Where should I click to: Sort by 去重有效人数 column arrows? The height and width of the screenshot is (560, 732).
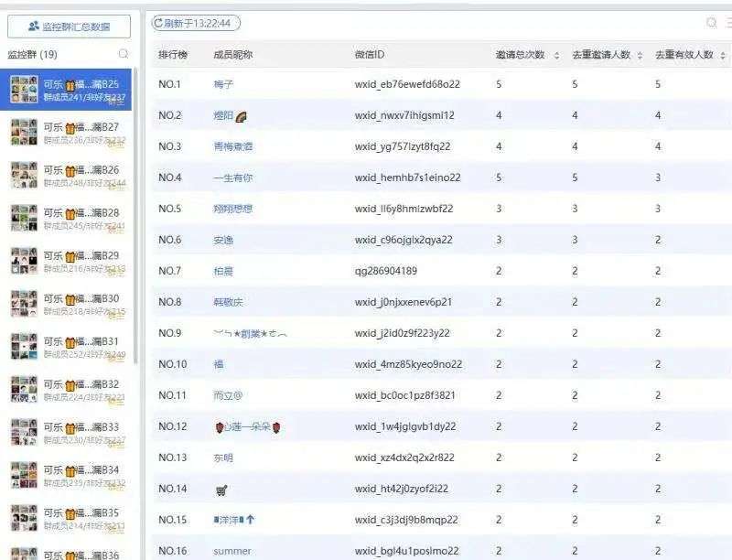pos(723,56)
